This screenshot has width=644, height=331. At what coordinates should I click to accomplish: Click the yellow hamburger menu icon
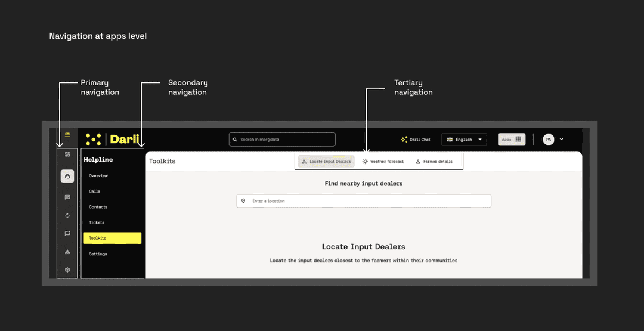point(67,135)
